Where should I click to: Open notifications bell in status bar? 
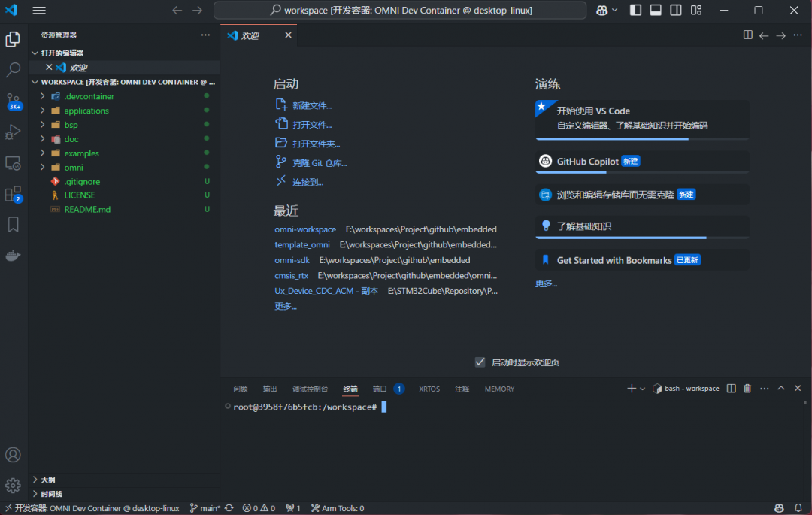click(x=798, y=508)
